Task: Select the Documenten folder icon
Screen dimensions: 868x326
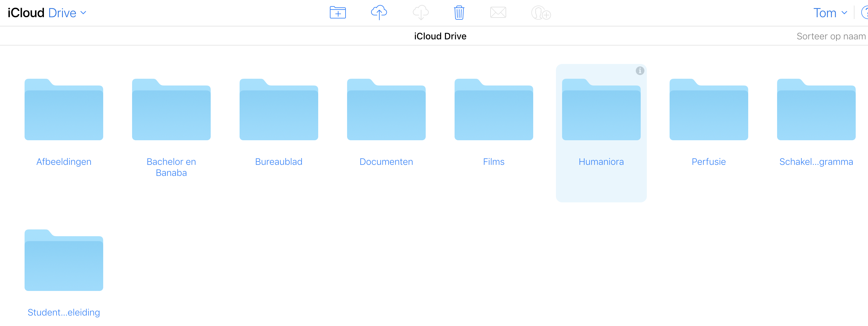Action: [386, 109]
